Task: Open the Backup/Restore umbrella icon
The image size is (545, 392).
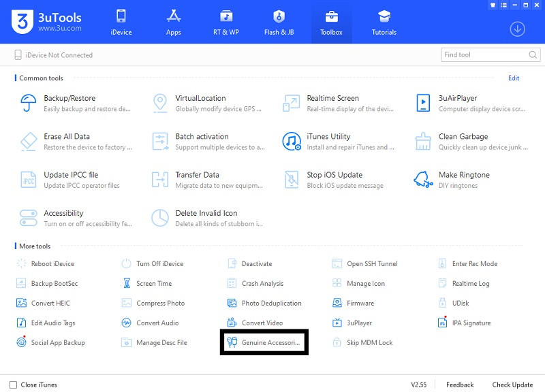Action: coord(29,103)
